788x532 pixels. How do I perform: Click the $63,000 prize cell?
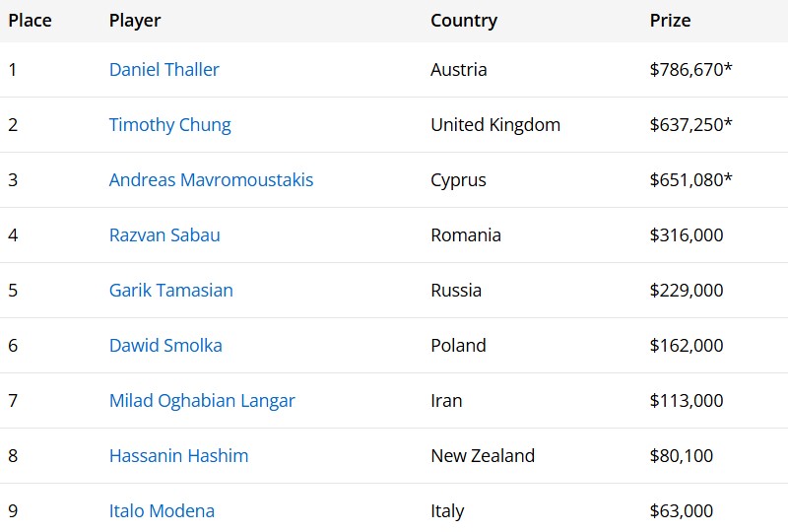click(x=682, y=511)
